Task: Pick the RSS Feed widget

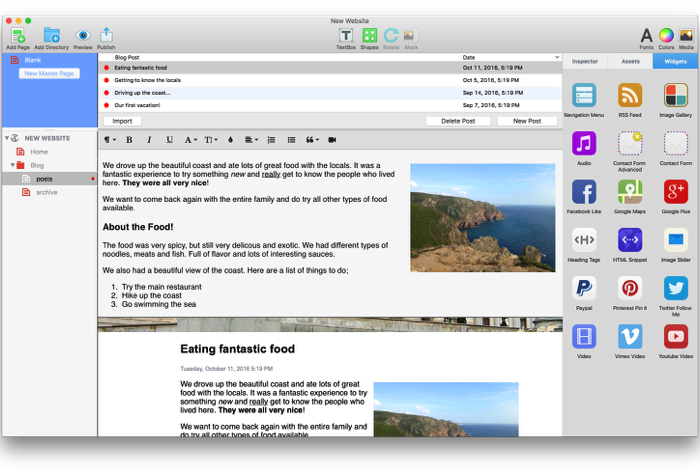Action: 630,95
